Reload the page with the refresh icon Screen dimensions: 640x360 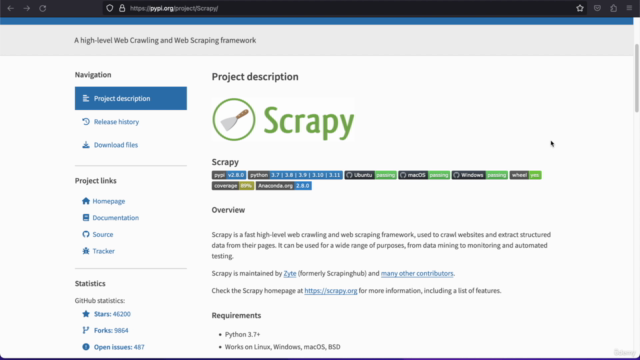(42, 8)
